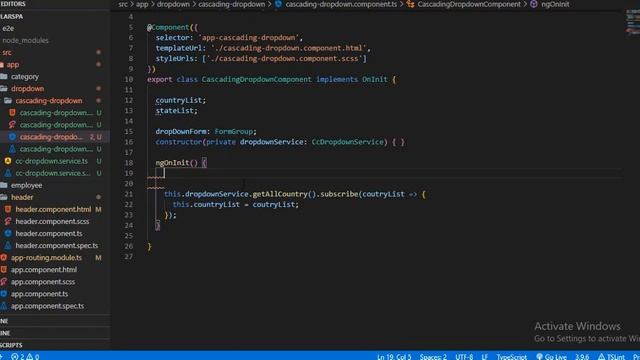
Task: Click the UTF-8 encoding selector
Action: (464, 357)
